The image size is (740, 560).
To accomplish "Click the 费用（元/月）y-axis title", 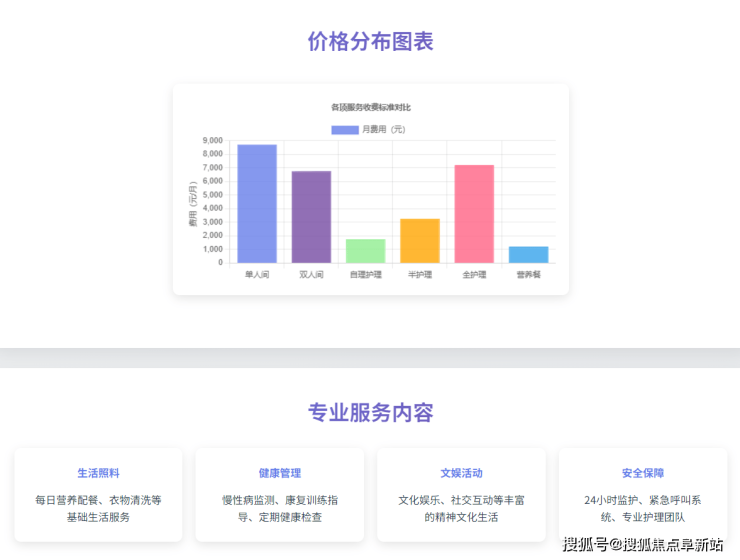I will [x=192, y=205].
